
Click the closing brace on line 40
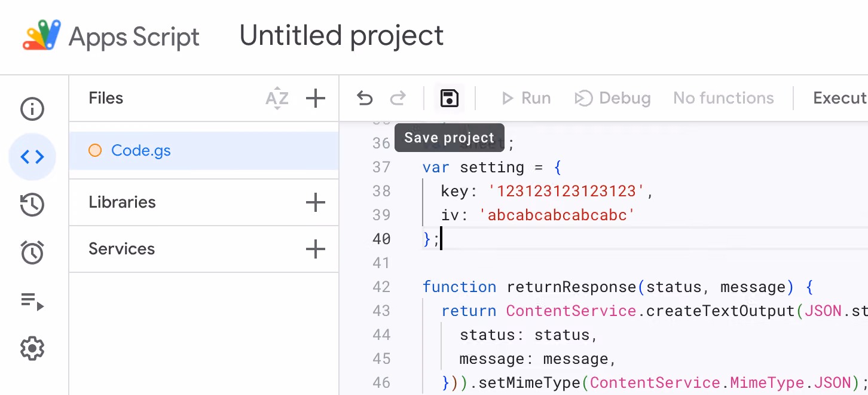click(426, 239)
